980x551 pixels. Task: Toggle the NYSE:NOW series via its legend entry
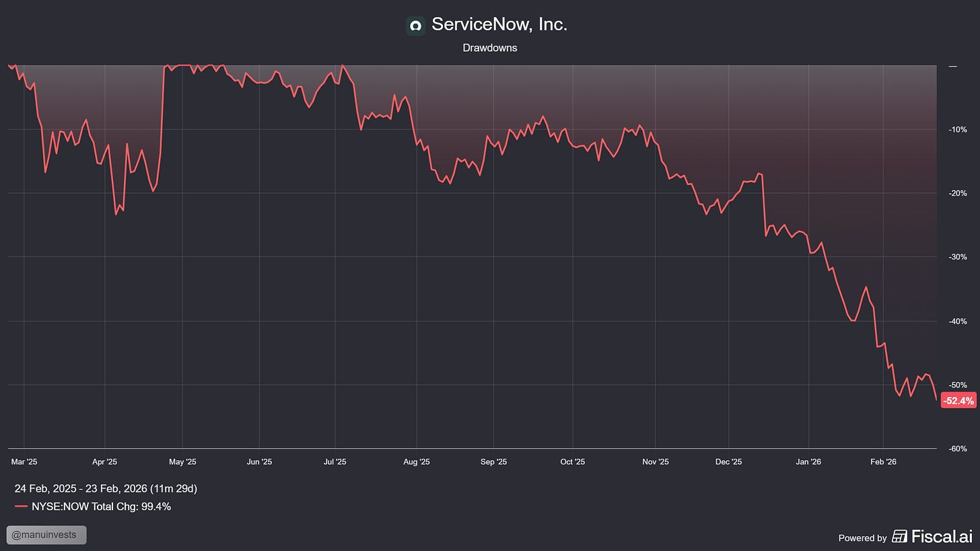coord(101,507)
